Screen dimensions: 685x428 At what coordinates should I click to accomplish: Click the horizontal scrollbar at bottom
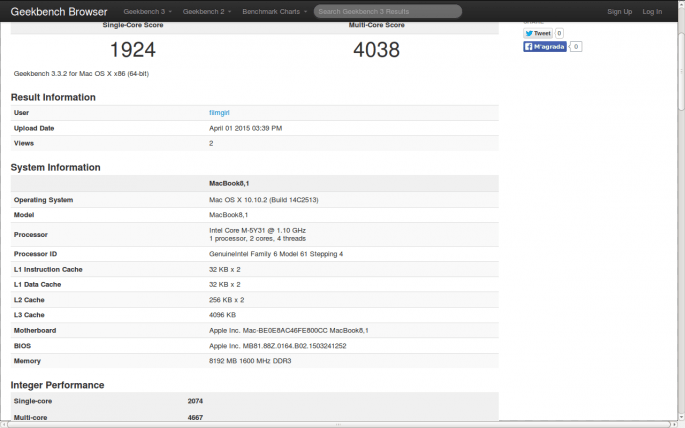(x=340, y=423)
